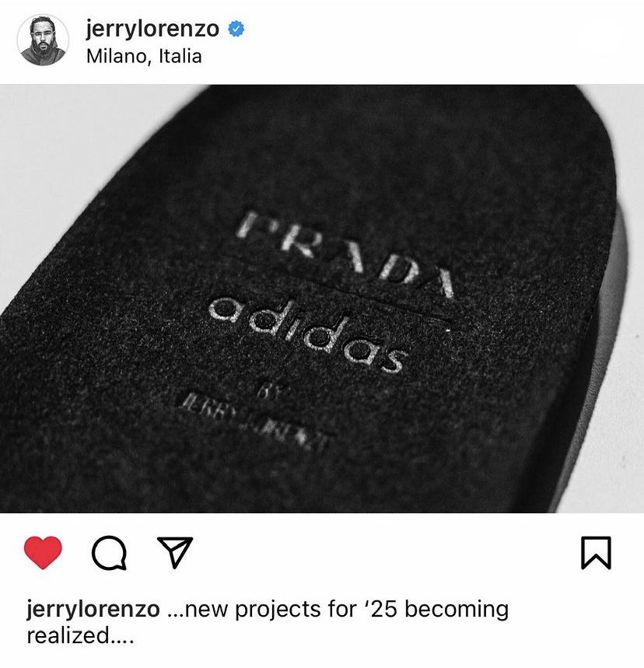Open the jerrylorenzo username in the header
Image resolution: width=644 pixels, height=668 pixels.
(152, 29)
